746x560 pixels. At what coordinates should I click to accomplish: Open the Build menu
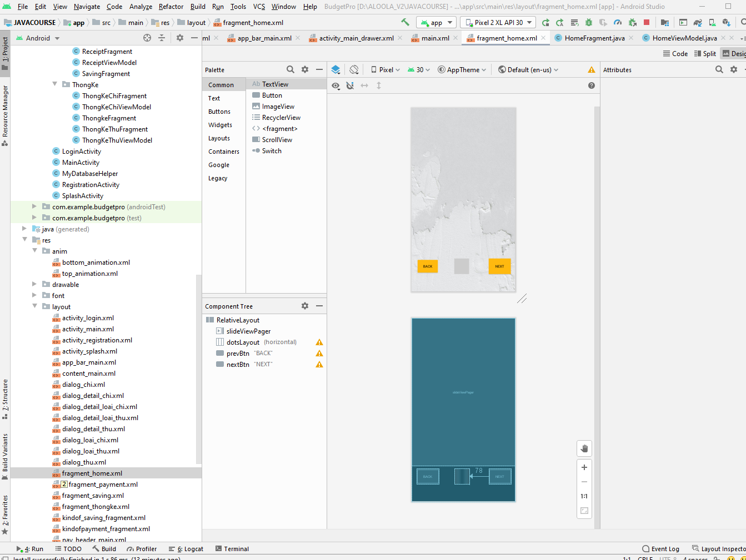[x=198, y=7]
